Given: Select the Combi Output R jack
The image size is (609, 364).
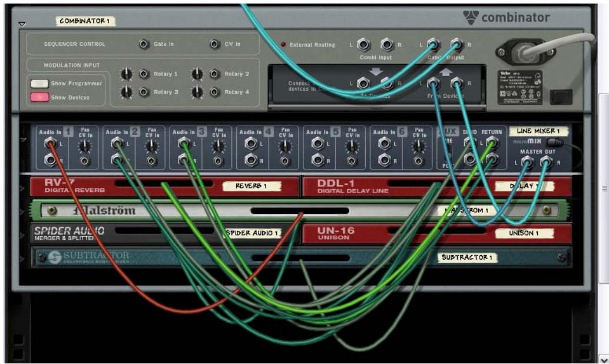Looking at the screenshot, I should pyautogui.click(x=456, y=44).
